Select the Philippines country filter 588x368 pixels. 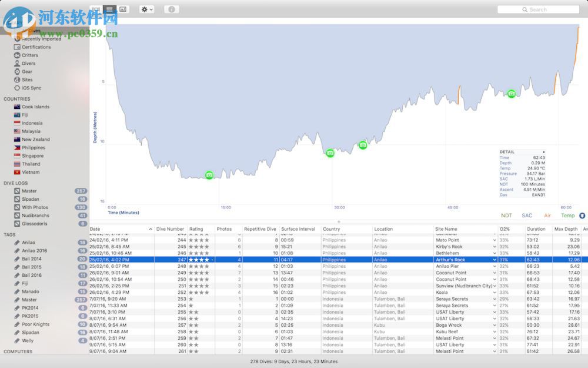pyautogui.click(x=34, y=147)
